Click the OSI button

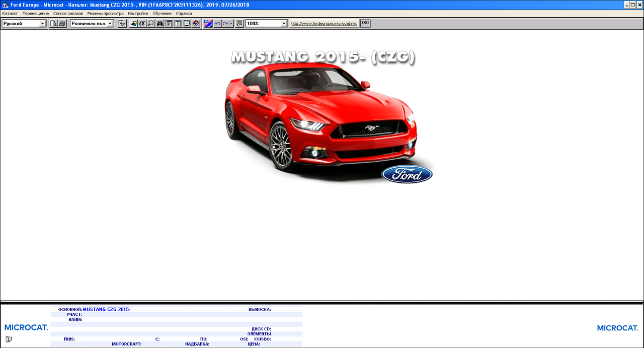coord(365,23)
